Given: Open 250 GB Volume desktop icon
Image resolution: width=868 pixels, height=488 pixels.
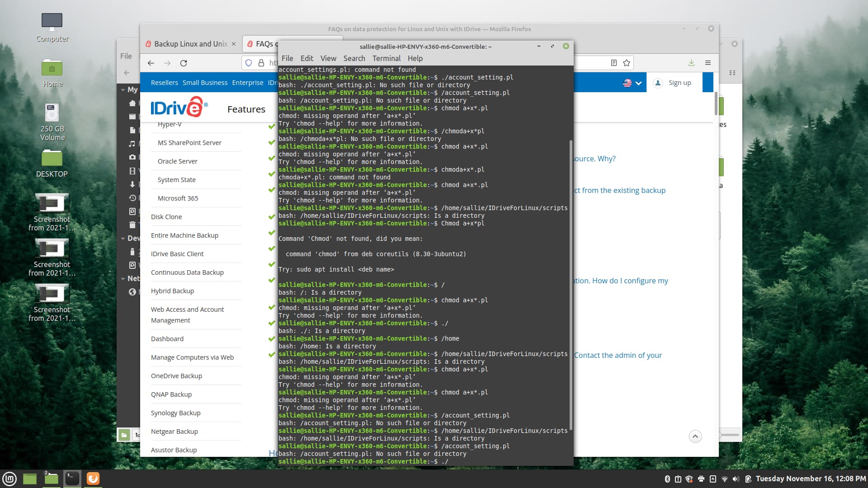Looking at the screenshot, I should [x=52, y=122].
